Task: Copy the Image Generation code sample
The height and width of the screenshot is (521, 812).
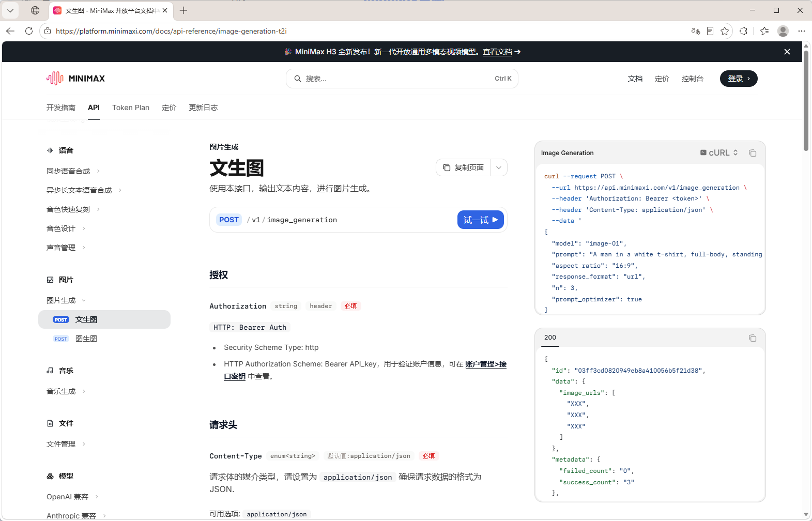Action: (x=753, y=153)
